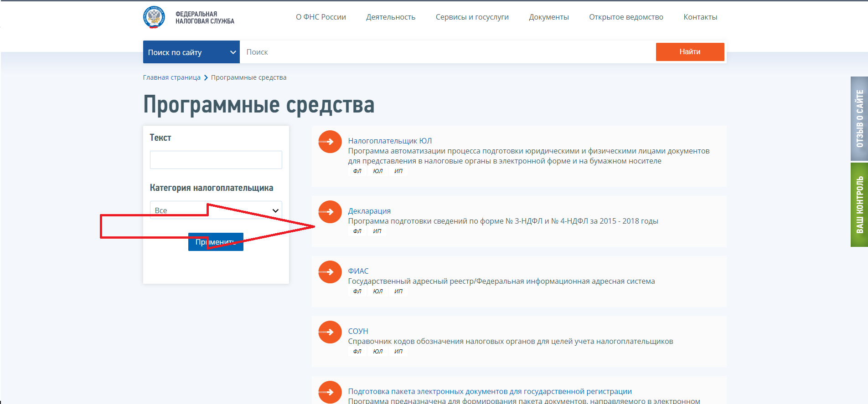Screen dimensions: 868x404
Task: Click the orange arrow icon for Налогоплательщик ЮЛ
Action: click(x=330, y=142)
